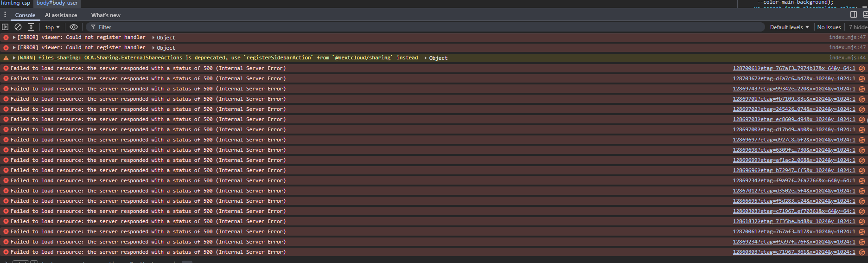Open the console drawer three-dot menu
The image size is (868, 263).
tap(5, 15)
